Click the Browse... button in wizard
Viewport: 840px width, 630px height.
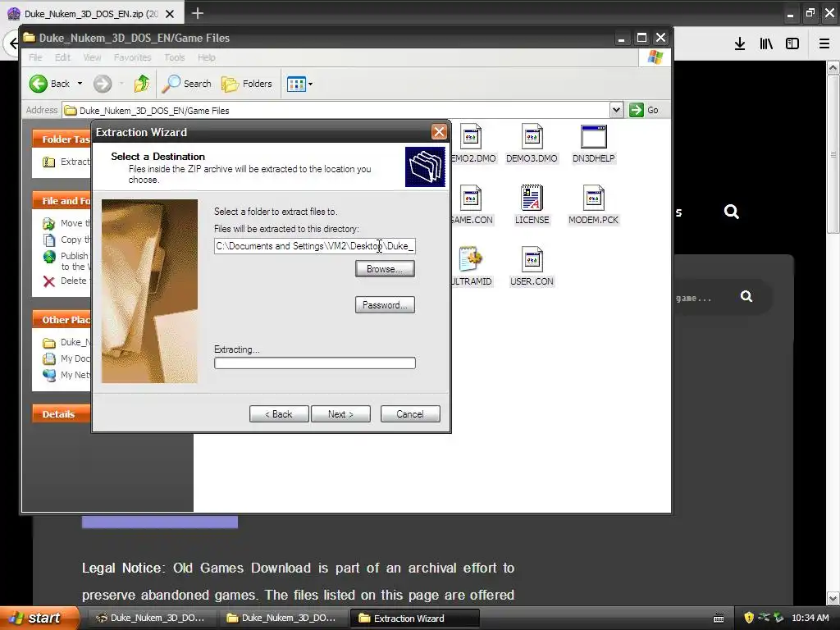[385, 269]
